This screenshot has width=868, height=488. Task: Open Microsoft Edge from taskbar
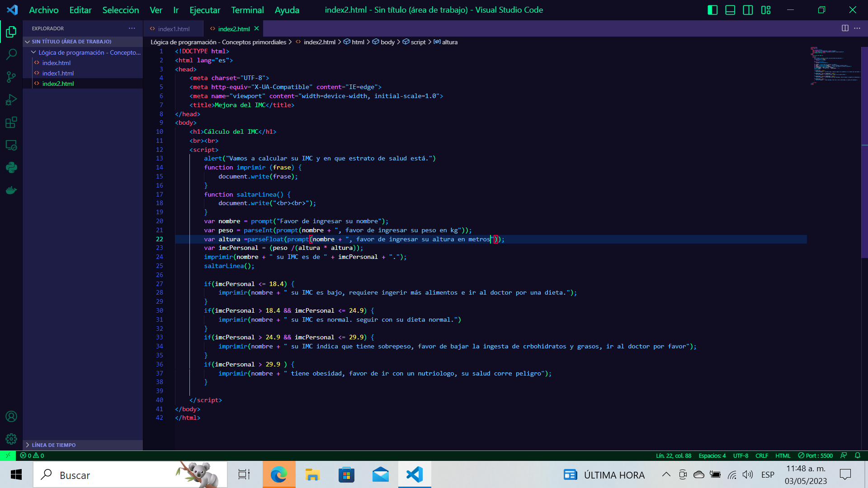[x=278, y=475]
